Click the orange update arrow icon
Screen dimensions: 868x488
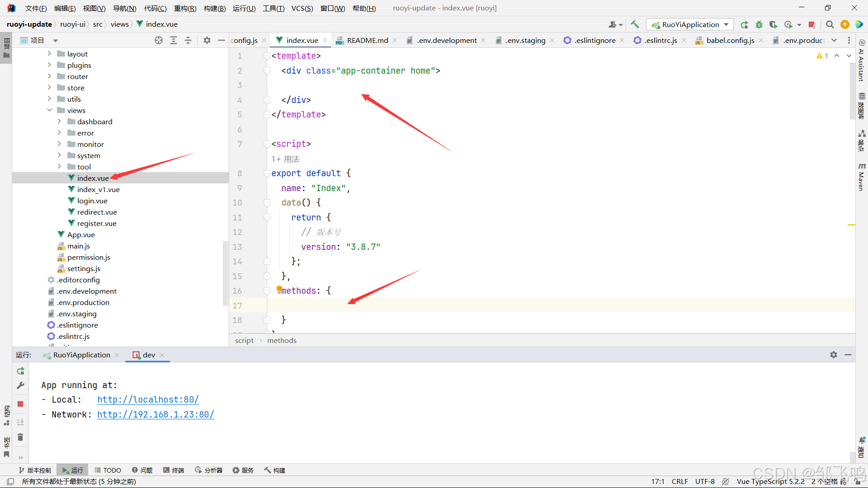pos(844,24)
